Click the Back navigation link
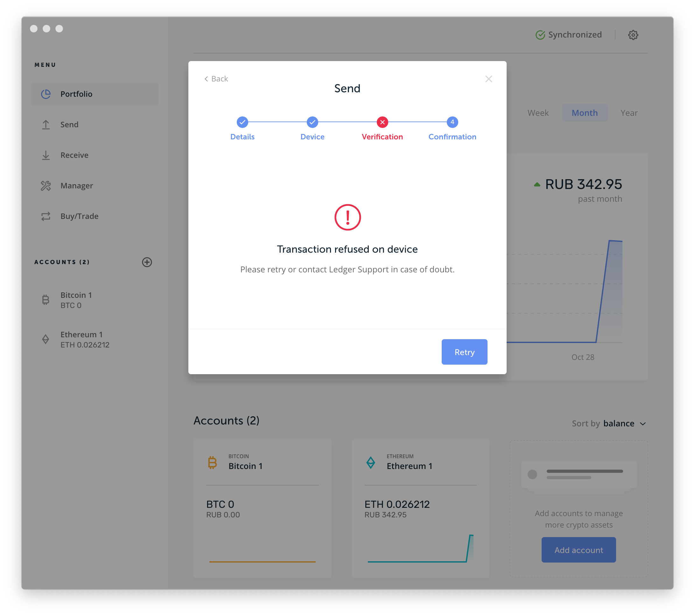 (215, 78)
